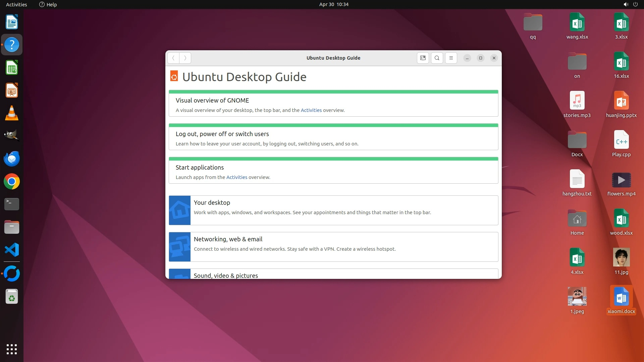Launch VLC media player from the dock
Image resolution: width=644 pixels, height=362 pixels.
[12, 113]
